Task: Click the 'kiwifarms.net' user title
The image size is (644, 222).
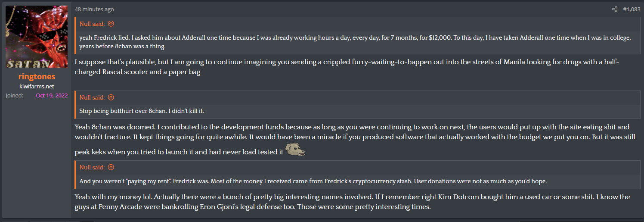Action: 37,86
